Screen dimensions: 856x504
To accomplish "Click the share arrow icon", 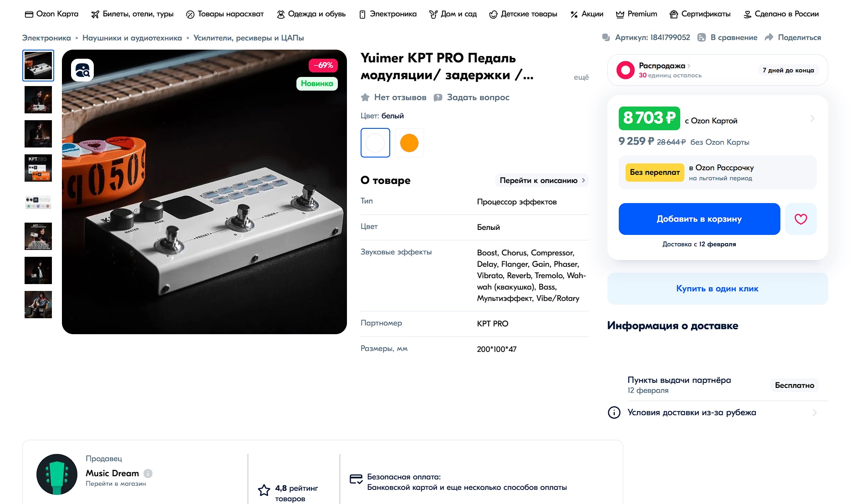I will pos(769,37).
